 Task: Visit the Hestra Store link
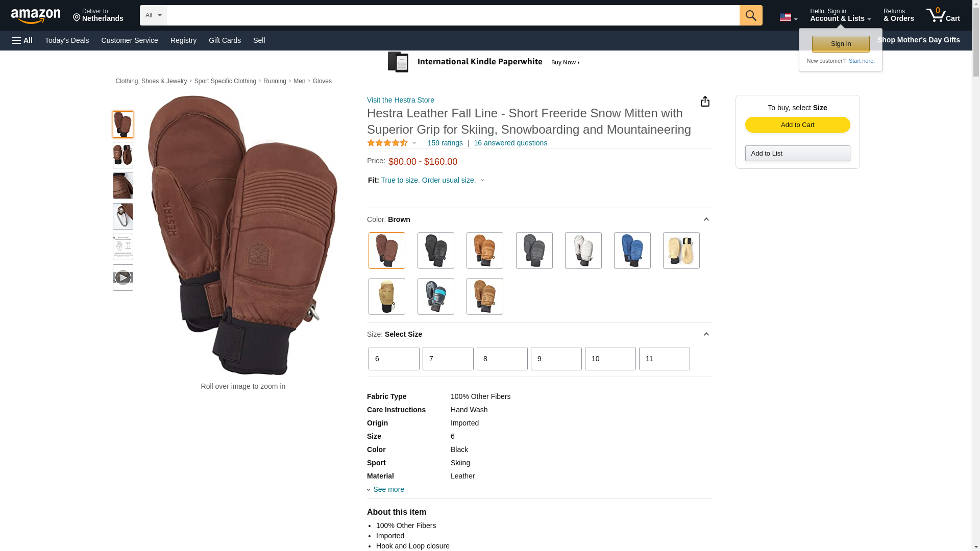coord(401,100)
